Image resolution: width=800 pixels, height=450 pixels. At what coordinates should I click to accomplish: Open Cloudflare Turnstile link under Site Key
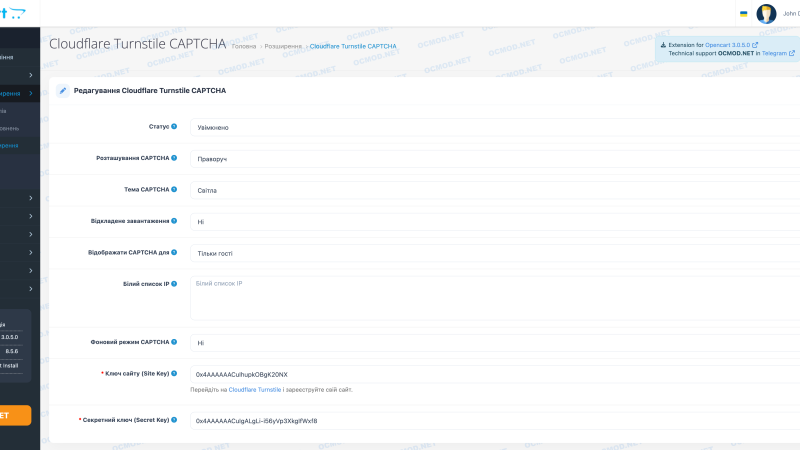click(x=255, y=390)
